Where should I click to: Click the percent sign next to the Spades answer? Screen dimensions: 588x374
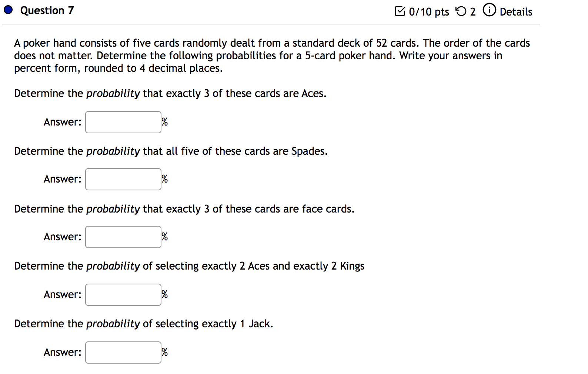165,179
